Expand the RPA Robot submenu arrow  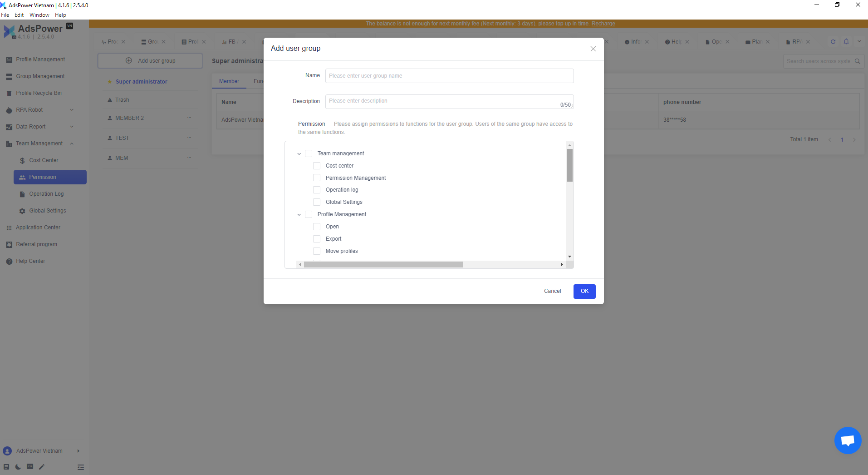coord(72,110)
